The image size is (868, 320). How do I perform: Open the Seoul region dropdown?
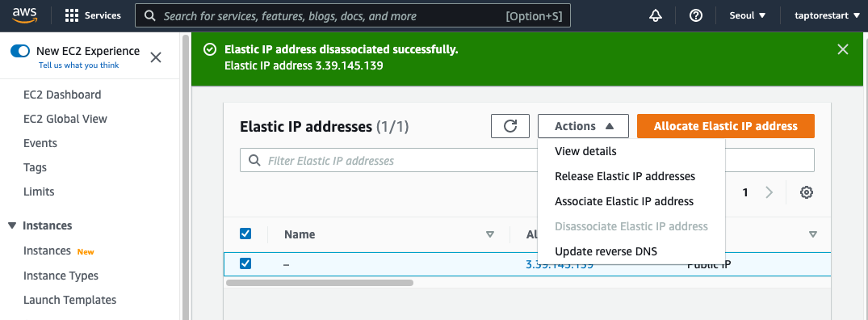click(748, 15)
